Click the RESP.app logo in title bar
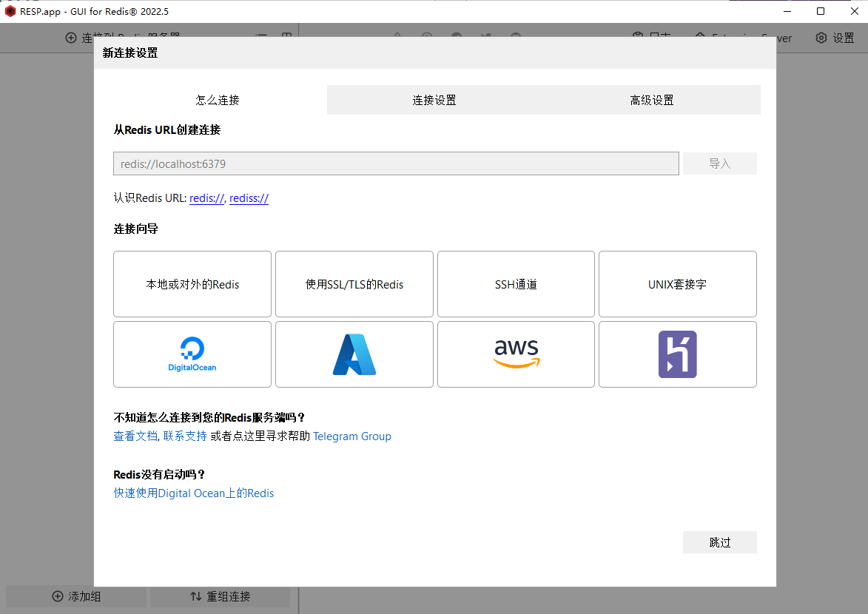 [x=10, y=11]
